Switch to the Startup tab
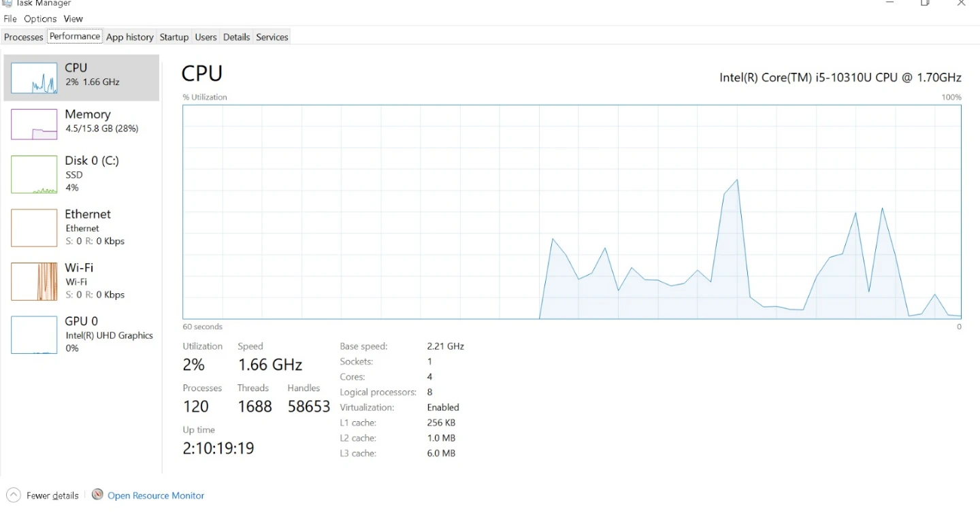This screenshot has width=980, height=513. [174, 37]
